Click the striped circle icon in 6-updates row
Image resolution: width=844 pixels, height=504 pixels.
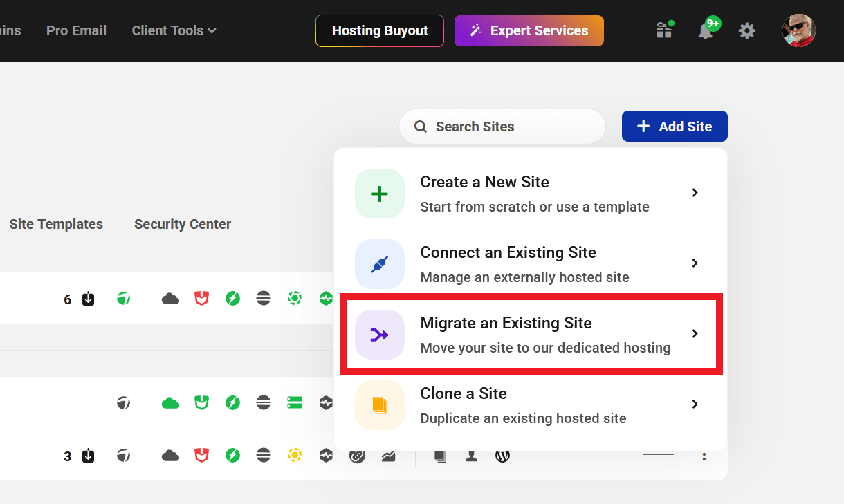(x=264, y=299)
